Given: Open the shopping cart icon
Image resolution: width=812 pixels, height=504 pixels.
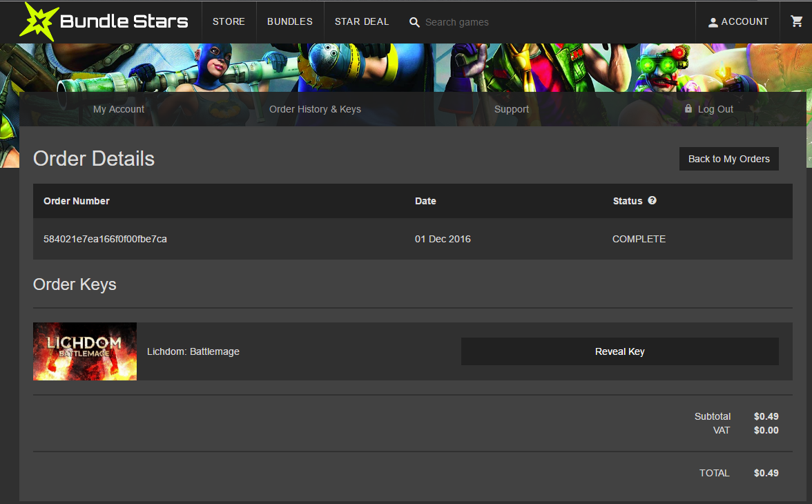Looking at the screenshot, I should (x=797, y=21).
